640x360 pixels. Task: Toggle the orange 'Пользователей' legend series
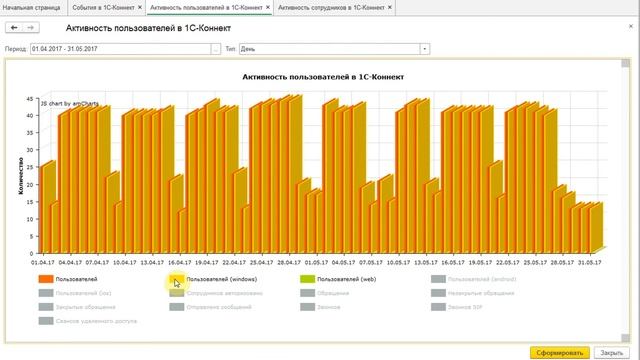[x=68, y=279]
